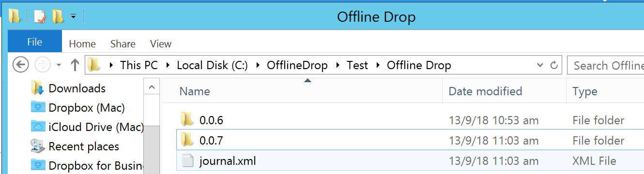This screenshot has width=644, height=174.
Task: Click the New Folder quick access icon
Action: pos(58,16)
